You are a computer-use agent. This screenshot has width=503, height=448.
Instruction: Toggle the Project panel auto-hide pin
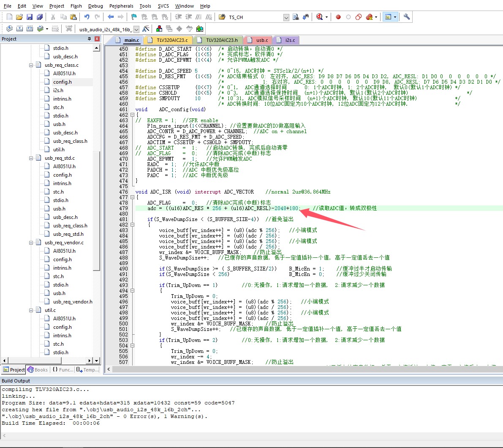(89, 39)
